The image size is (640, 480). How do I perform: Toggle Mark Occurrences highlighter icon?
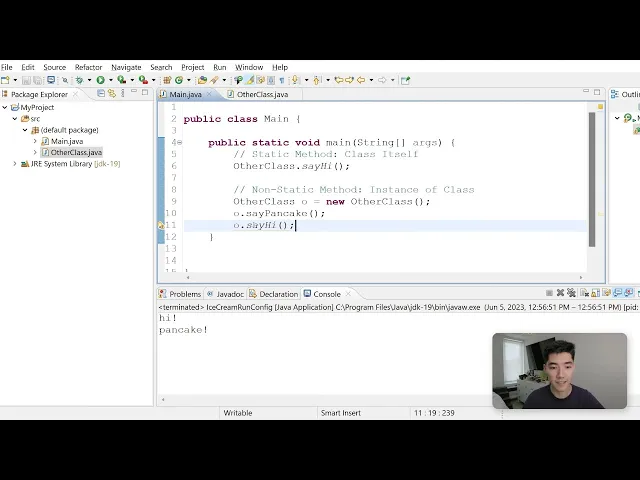tap(250, 80)
